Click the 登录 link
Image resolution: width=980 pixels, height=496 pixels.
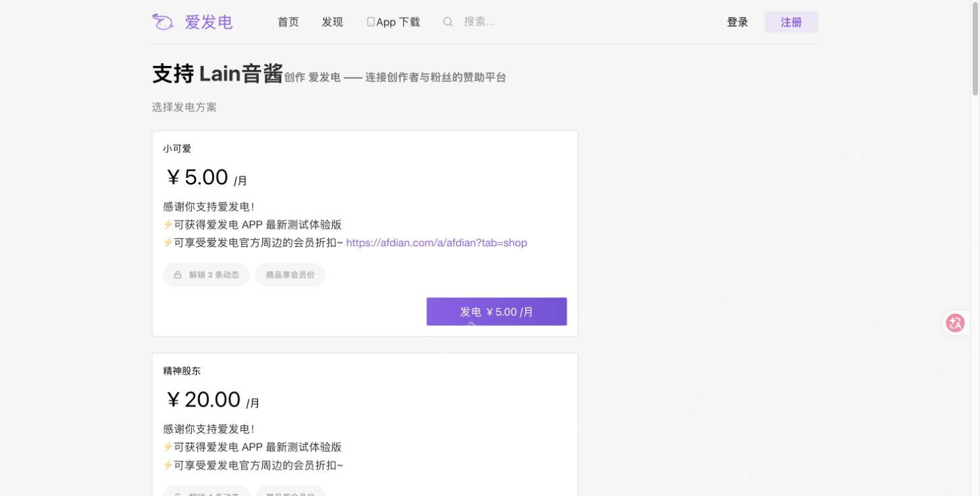738,22
